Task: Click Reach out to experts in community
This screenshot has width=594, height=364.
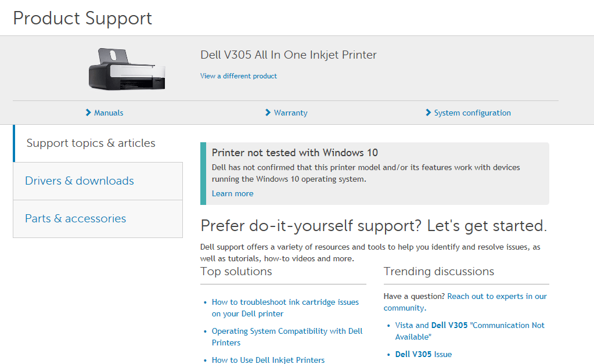Action: (465, 302)
